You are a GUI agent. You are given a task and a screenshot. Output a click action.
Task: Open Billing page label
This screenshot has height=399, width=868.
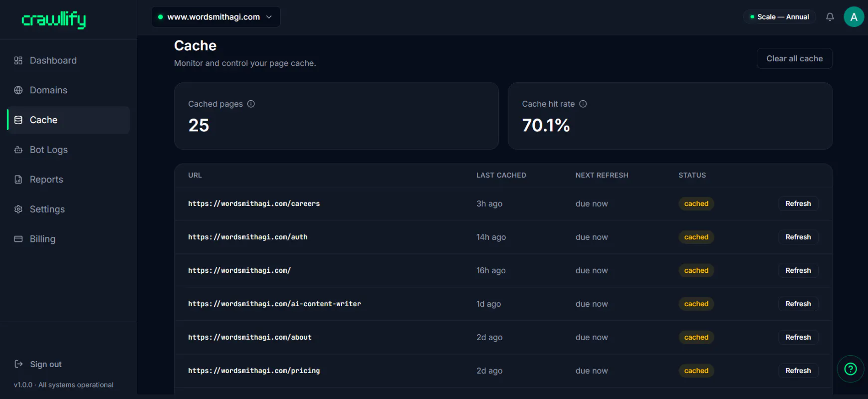tap(42, 239)
